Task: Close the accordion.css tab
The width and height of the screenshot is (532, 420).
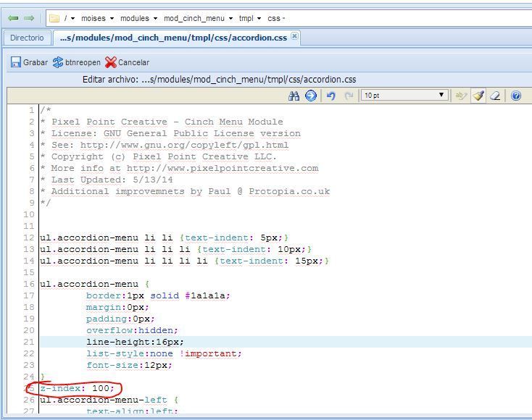Action: pos(295,35)
